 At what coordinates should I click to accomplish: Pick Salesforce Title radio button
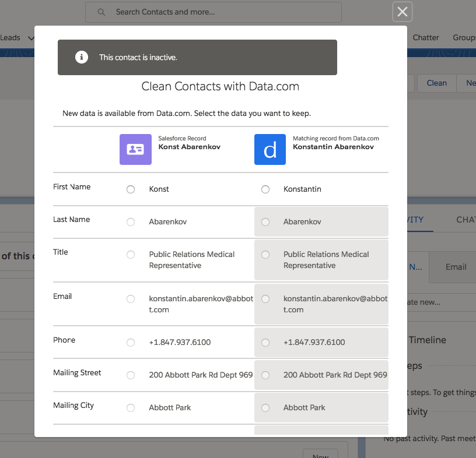(131, 255)
